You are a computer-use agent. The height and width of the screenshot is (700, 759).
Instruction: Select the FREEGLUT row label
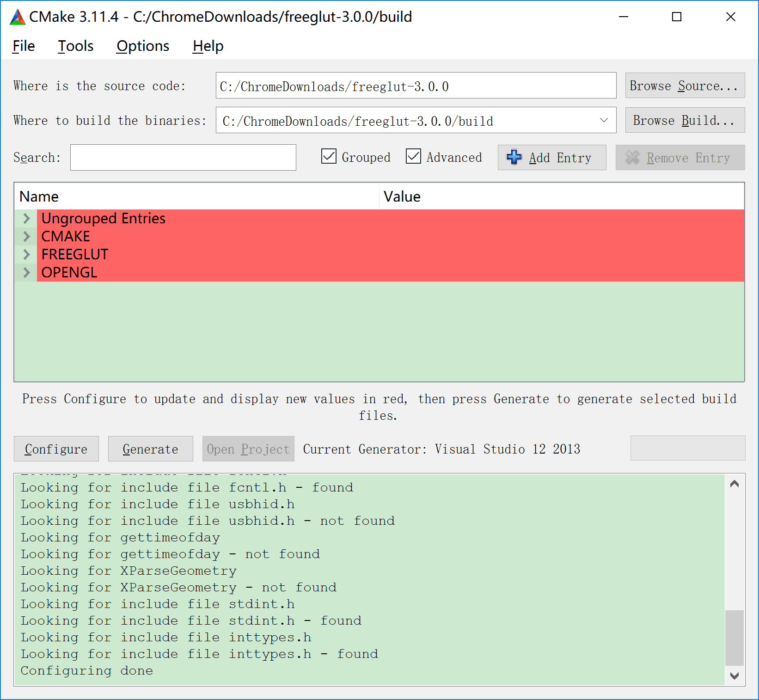click(75, 254)
